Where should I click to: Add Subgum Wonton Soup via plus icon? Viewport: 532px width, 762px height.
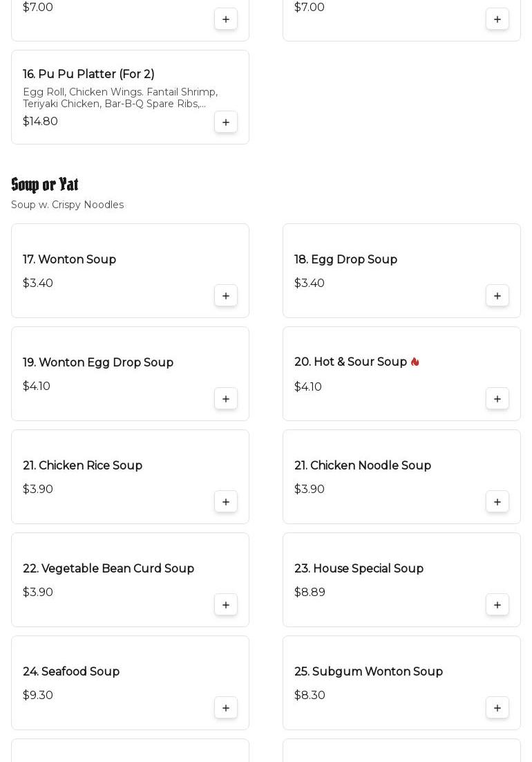(x=497, y=708)
